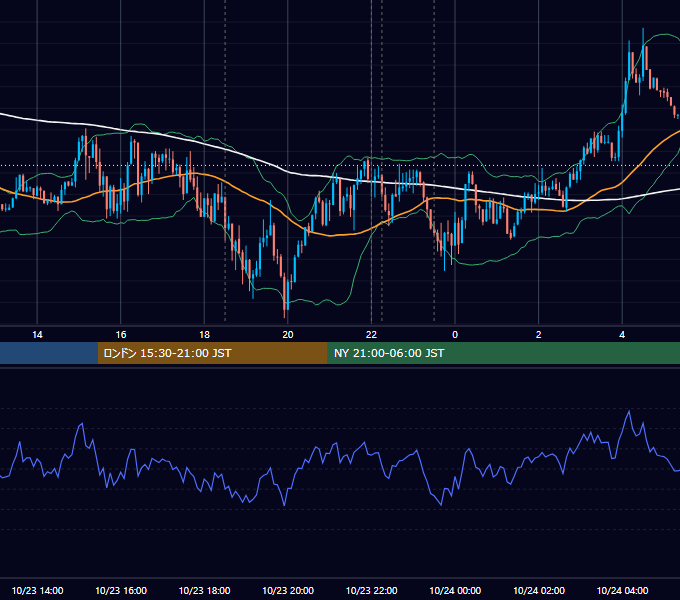Click the 0 hour label on price chart axis

pos(455,335)
